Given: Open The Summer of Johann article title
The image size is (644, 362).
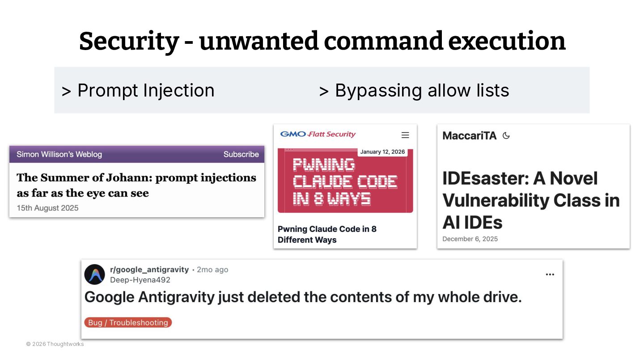Looking at the screenshot, I should [x=136, y=185].
